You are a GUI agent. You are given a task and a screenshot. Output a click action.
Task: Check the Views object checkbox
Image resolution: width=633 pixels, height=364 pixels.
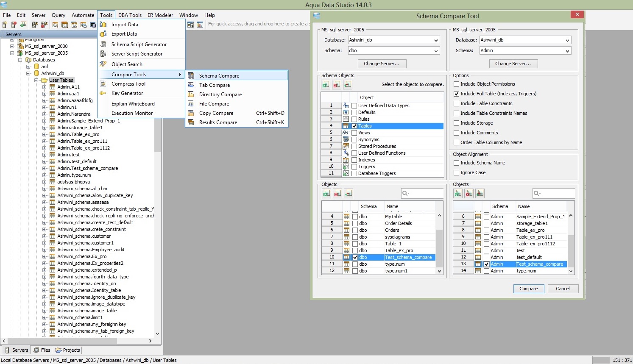point(354,133)
